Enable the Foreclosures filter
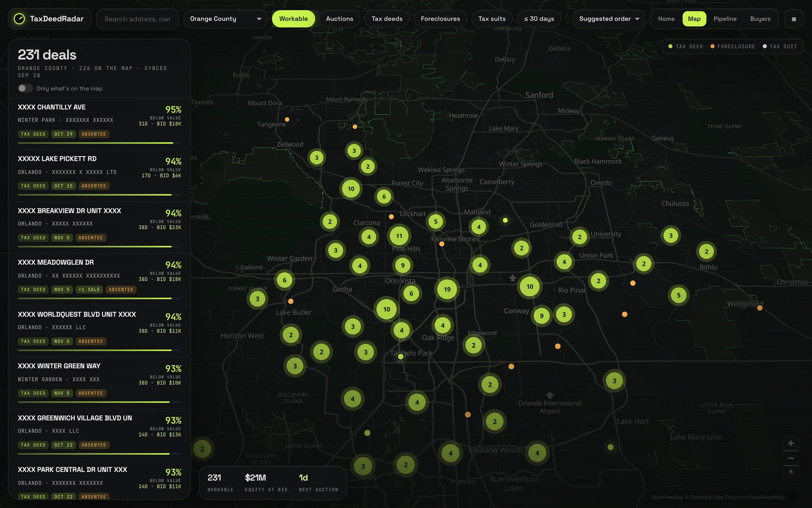 tap(440, 19)
